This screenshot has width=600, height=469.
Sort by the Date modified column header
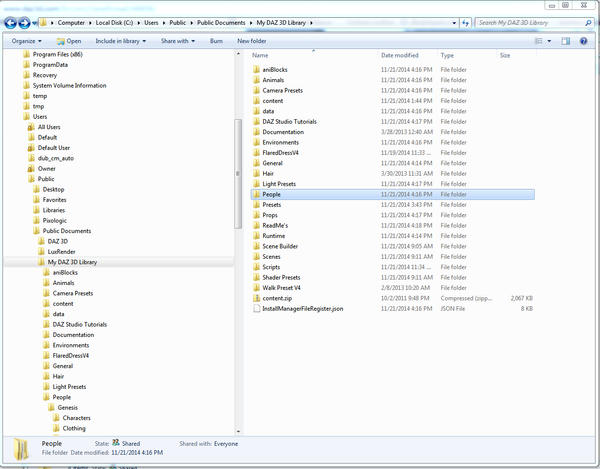(400, 55)
